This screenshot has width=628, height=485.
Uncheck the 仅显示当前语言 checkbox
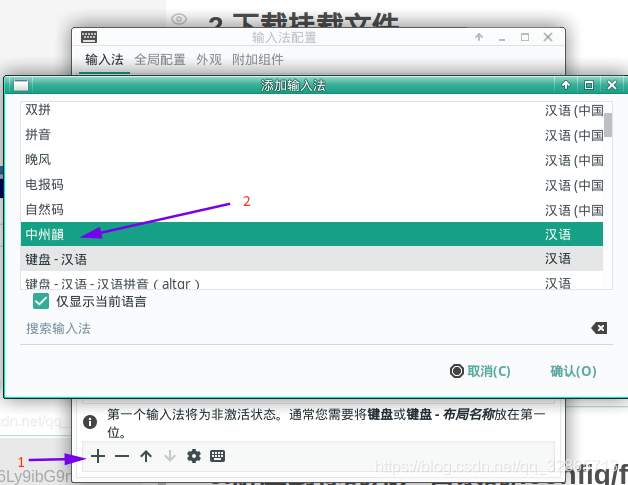coord(41,301)
